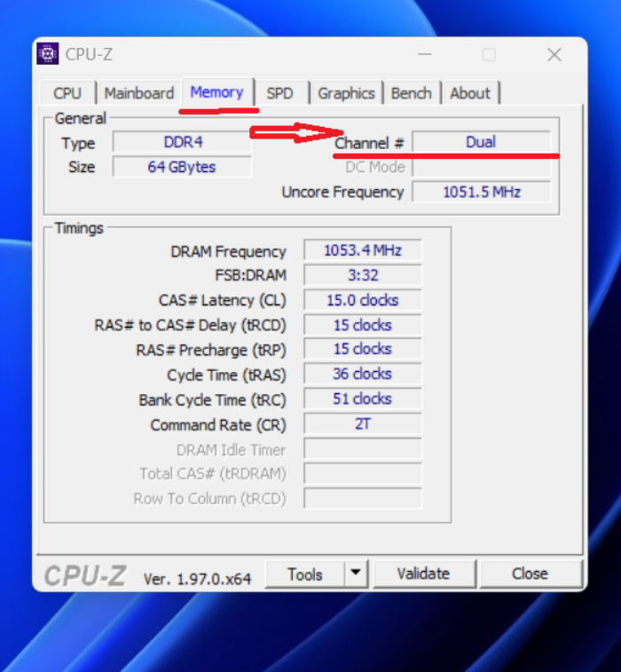
Task: Open the Graphics tab
Action: (347, 93)
